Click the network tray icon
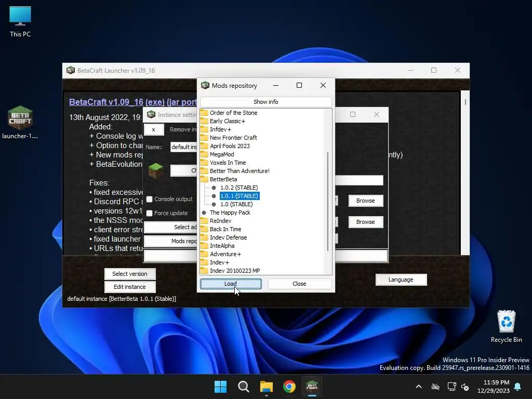532x399 pixels. (x=451, y=387)
